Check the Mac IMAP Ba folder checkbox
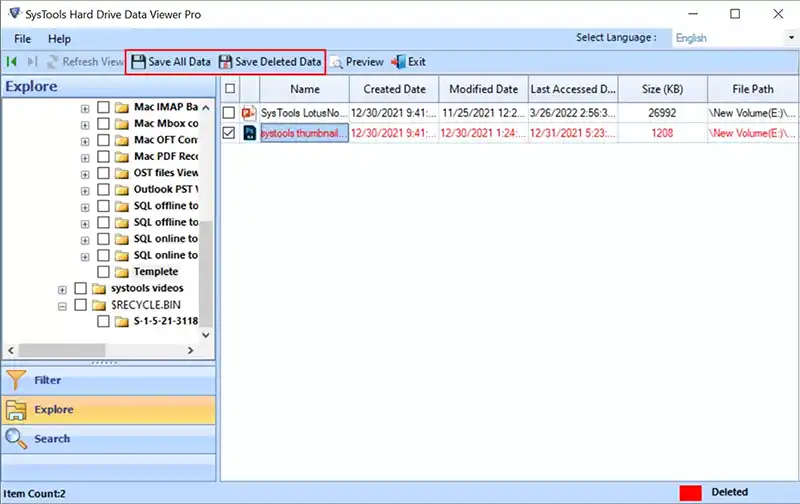800x504 pixels. pyautogui.click(x=104, y=107)
